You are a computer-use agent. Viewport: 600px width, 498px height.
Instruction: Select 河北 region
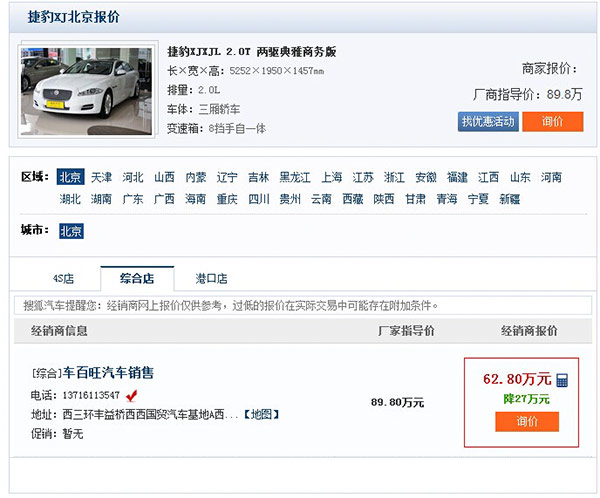133,177
